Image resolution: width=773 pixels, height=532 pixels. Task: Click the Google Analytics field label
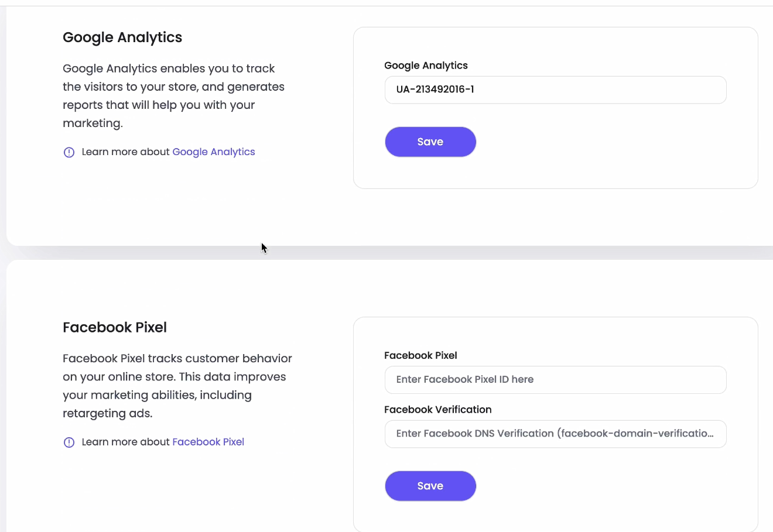(x=426, y=66)
